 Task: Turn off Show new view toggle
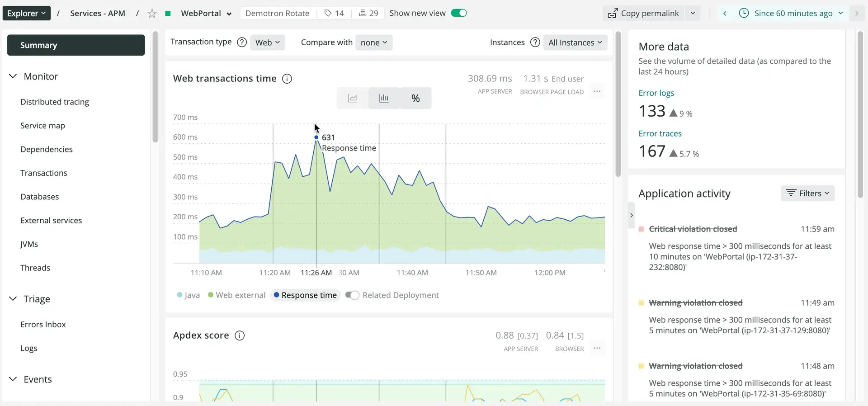tap(459, 13)
